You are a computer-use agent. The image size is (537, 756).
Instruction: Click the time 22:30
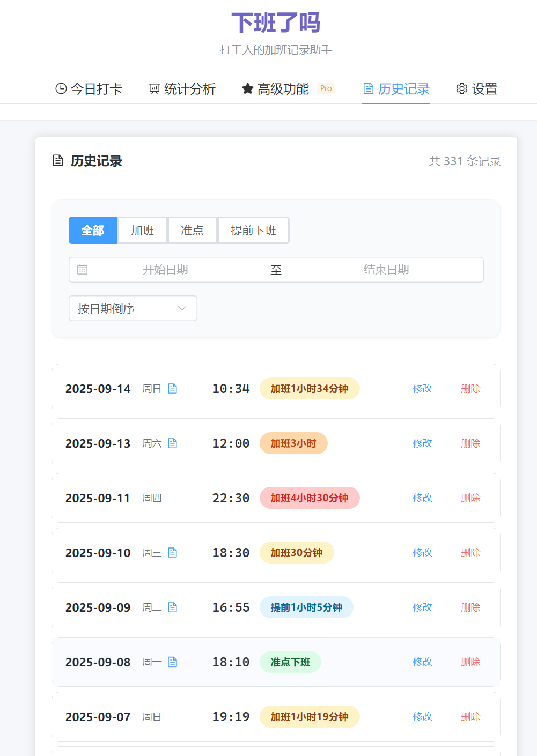point(231,498)
